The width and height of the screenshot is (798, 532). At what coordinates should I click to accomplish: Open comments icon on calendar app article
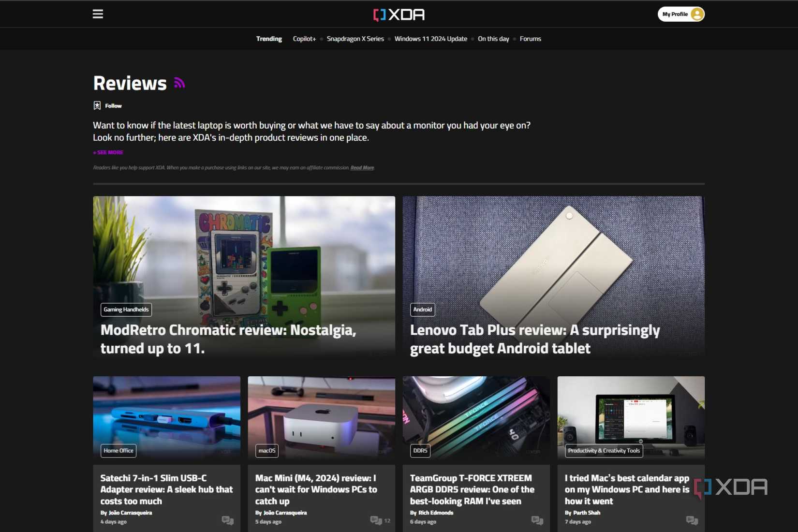click(692, 521)
